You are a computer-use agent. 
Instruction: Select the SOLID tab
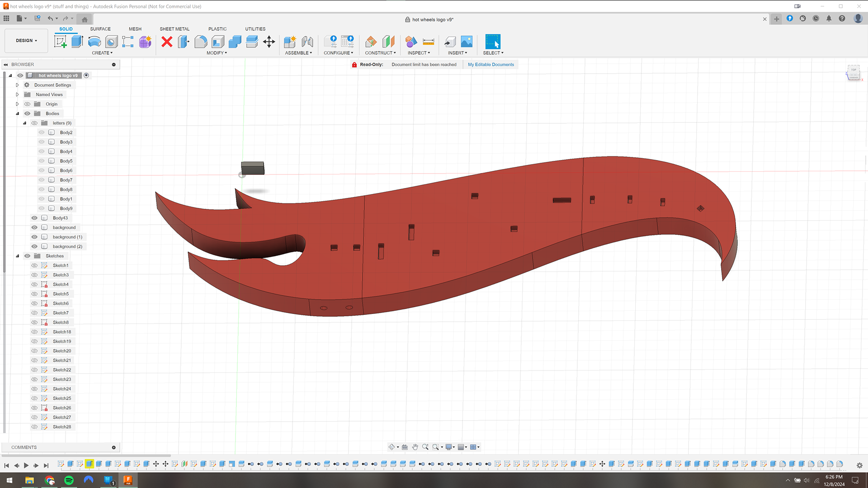pyautogui.click(x=66, y=29)
